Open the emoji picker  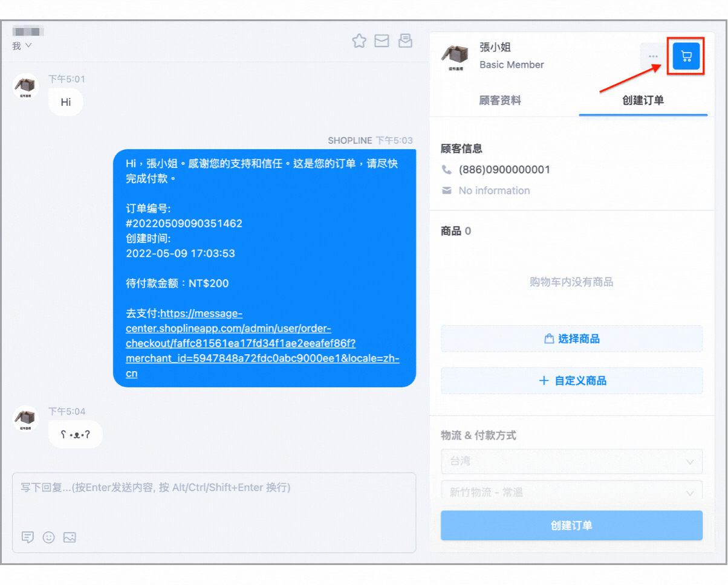coord(48,537)
